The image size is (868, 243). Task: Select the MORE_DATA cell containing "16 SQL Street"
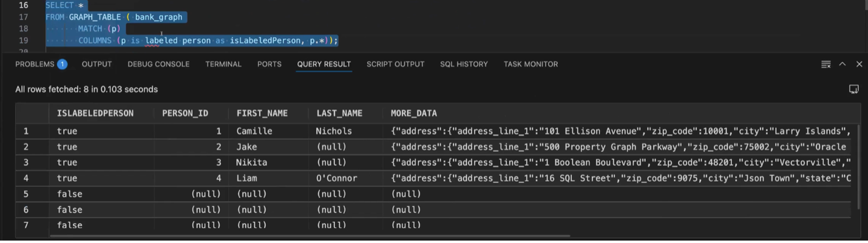[x=617, y=179]
